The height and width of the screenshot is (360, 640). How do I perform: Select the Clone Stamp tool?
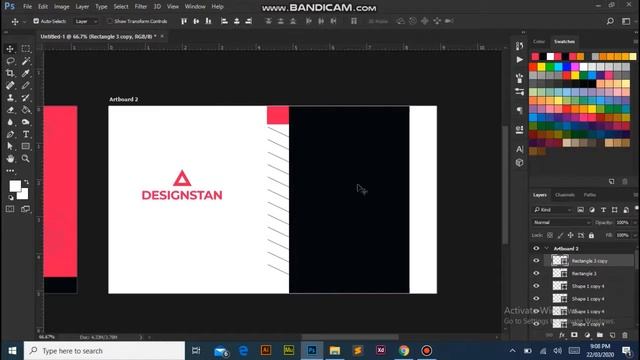point(10,98)
